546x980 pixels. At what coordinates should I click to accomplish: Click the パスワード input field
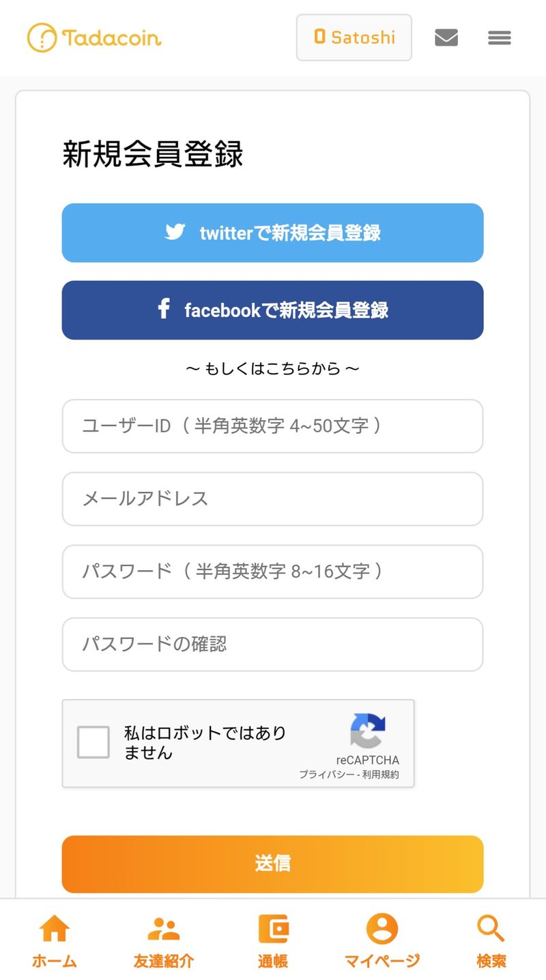272,571
